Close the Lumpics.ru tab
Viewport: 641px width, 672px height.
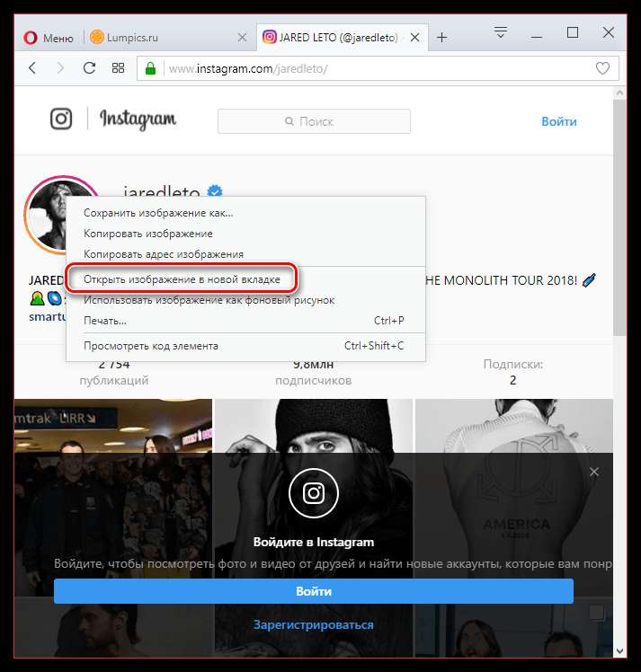pyautogui.click(x=242, y=38)
